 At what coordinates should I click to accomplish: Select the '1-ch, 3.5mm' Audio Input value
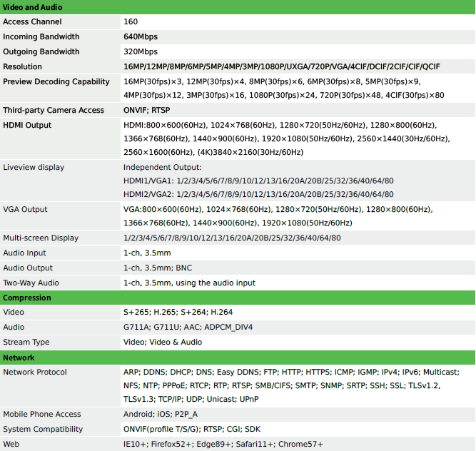[x=147, y=253]
